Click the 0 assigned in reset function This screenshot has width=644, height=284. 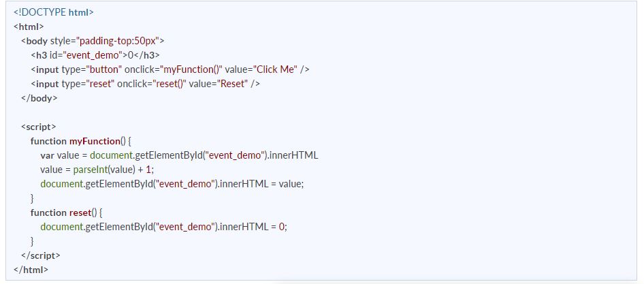coord(282,227)
